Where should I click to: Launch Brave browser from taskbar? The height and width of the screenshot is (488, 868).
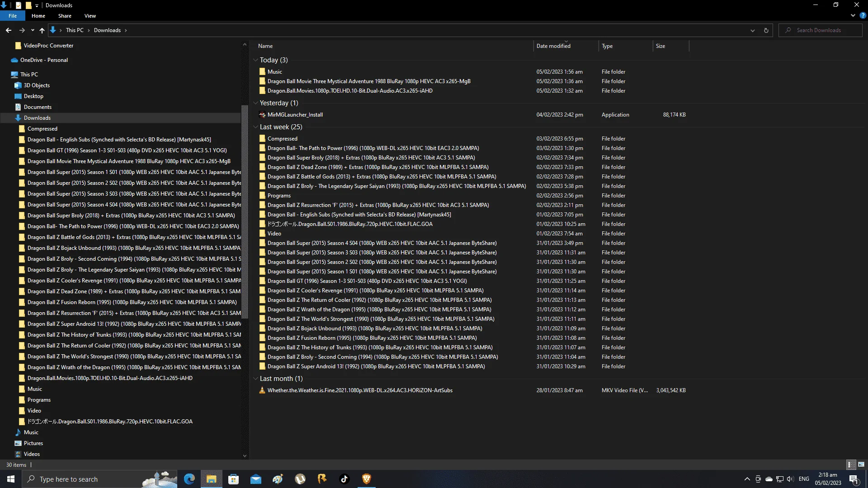click(367, 479)
